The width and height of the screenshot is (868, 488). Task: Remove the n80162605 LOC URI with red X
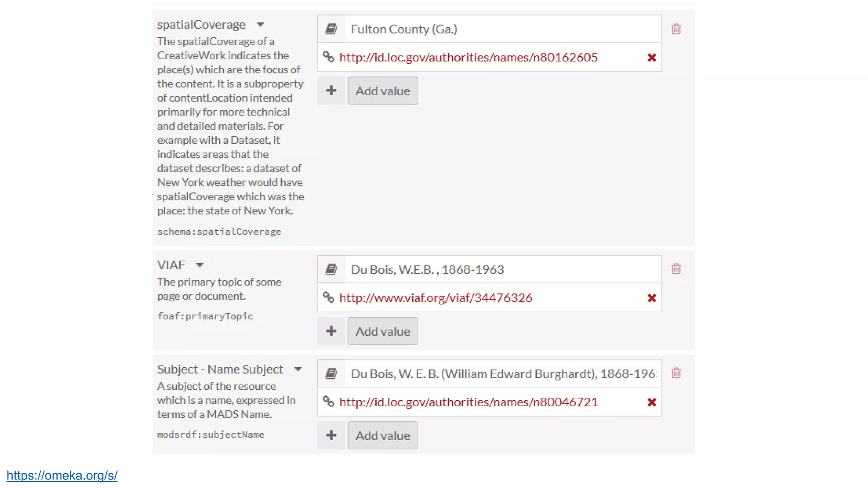pyautogui.click(x=652, y=58)
